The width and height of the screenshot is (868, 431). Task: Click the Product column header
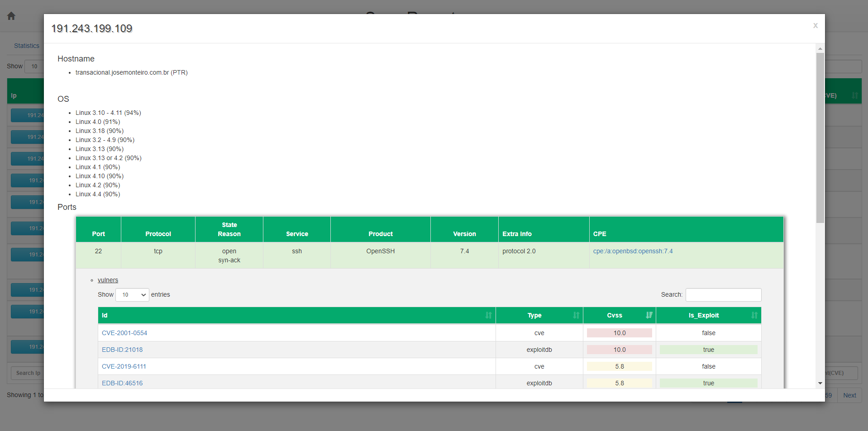[x=381, y=229]
